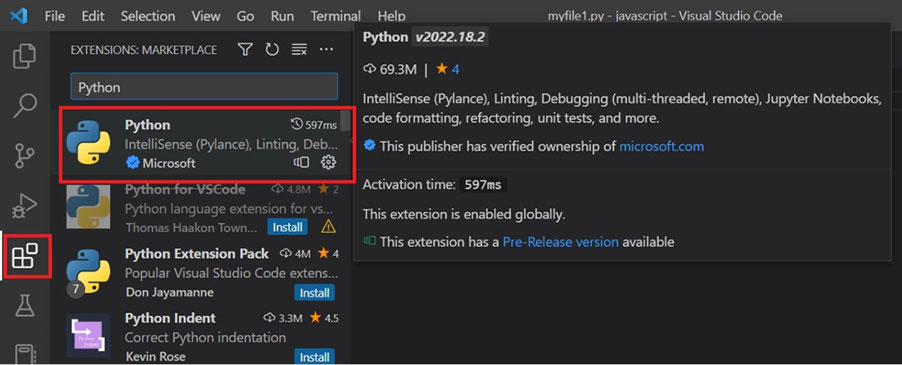Open the Pre-Release version link
Image resolution: width=902 pixels, height=365 pixels.
coord(561,242)
